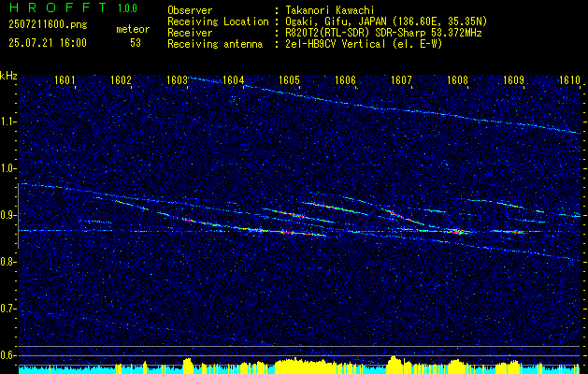Click the Receiving antenna label
Image resolution: width=588 pixels, height=374 pixels.
(215, 44)
